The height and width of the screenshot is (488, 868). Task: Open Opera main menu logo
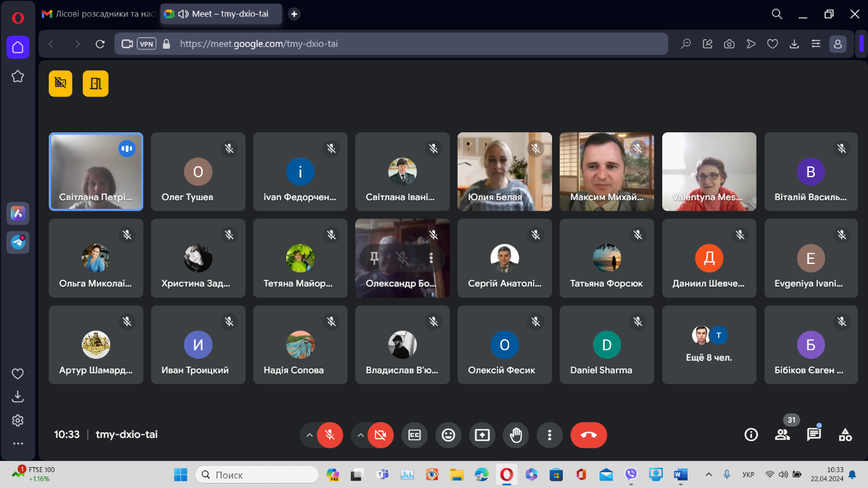pos(18,18)
